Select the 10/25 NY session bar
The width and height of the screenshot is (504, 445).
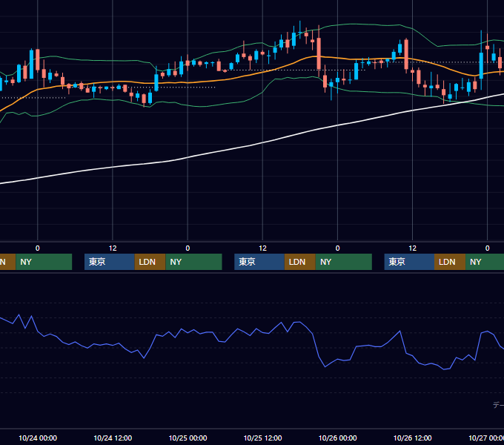tap(344, 262)
